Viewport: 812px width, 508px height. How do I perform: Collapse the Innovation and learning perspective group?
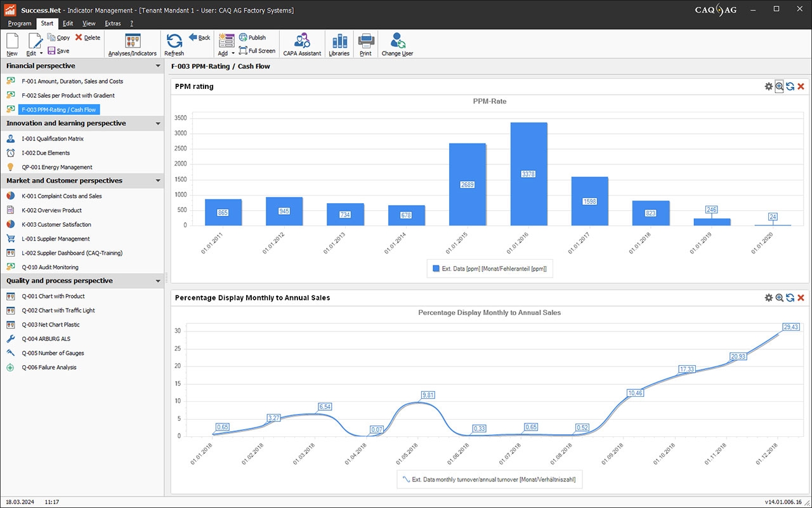[158, 123]
